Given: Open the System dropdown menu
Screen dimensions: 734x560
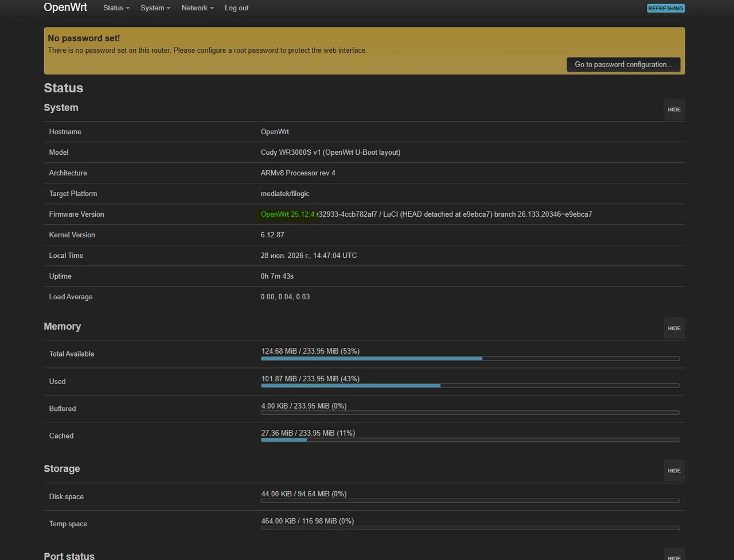Looking at the screenshot, I should point(155,8).
